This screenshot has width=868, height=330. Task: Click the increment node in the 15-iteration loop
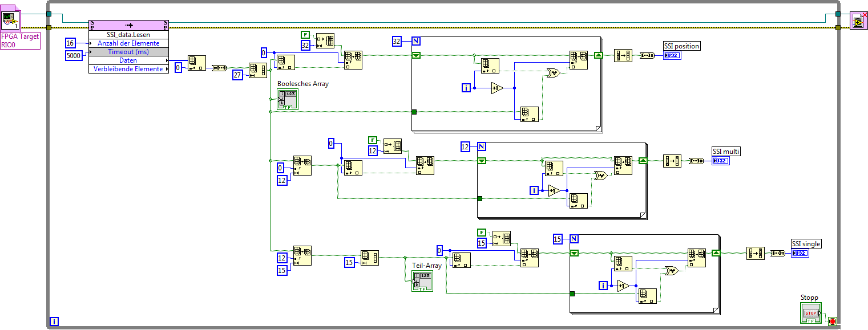click(x=623, y=285)
